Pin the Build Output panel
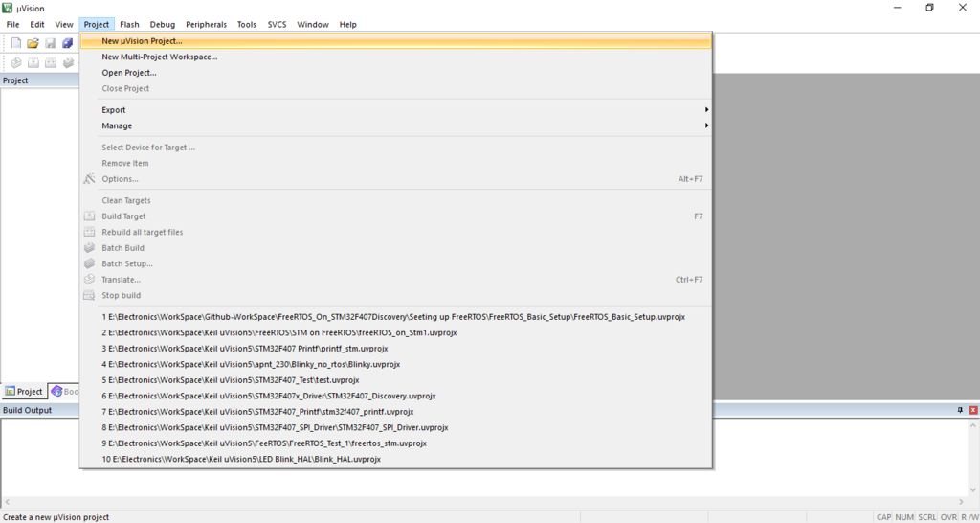Screen dimensions: 980x523 pyautogui.click(x=961, y=410)
